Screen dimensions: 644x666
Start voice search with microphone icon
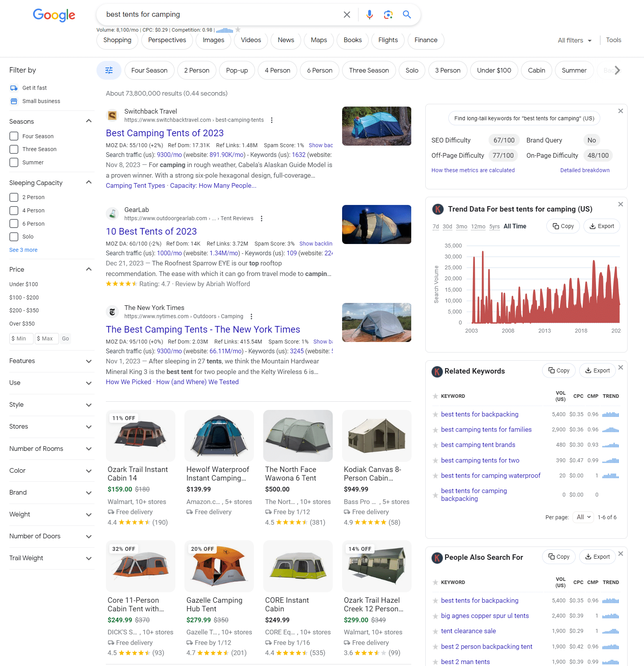(369, 15)
